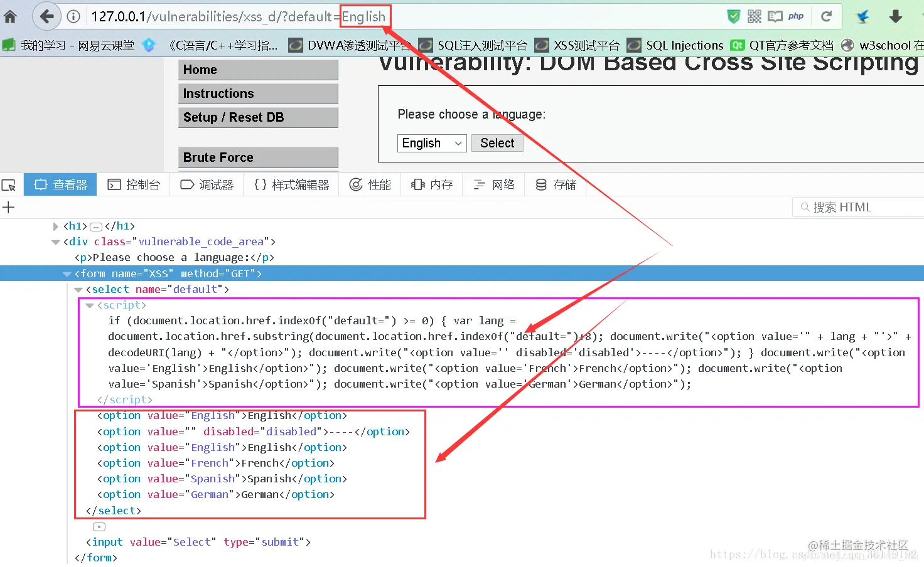This screenshot has width=924, height=567.
Task: Select the closing /form tag
Action: point(95,558)
